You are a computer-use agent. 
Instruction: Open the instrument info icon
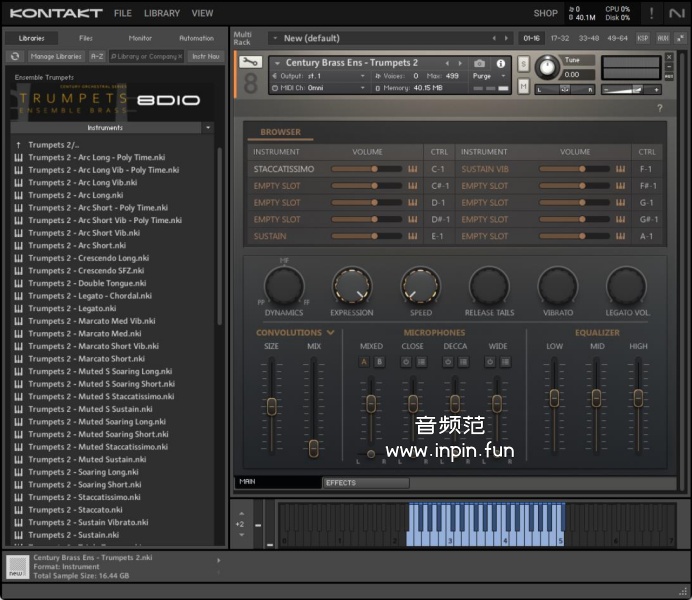coord(501,63)
